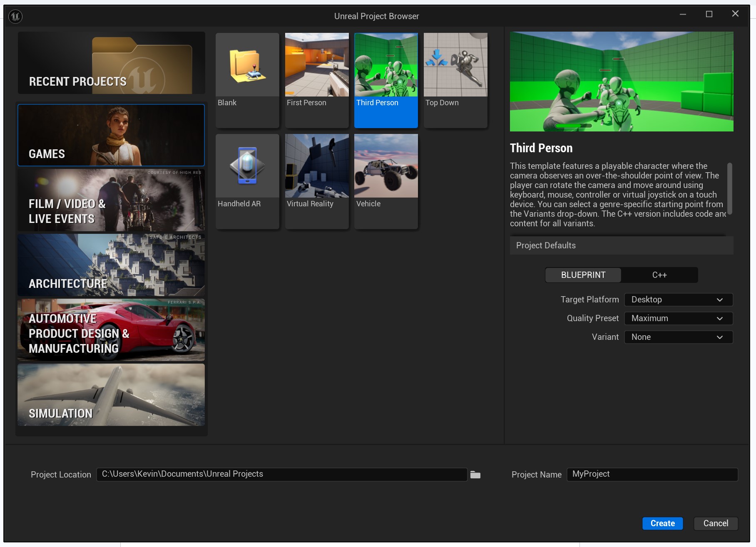
Task: Select the Virtual Reality template
Action: [x=317, y=181]
